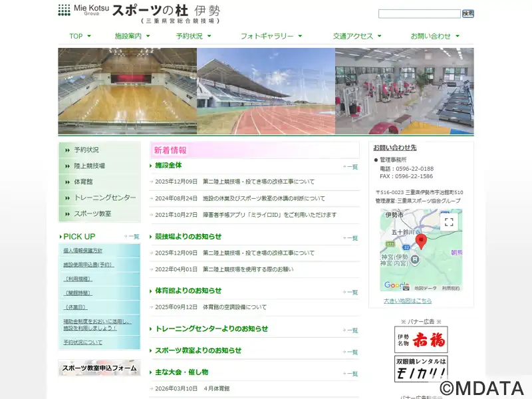Screen dimensions: 532x399
Task: Click 施設全体 section heading
Action: (168, 165)
